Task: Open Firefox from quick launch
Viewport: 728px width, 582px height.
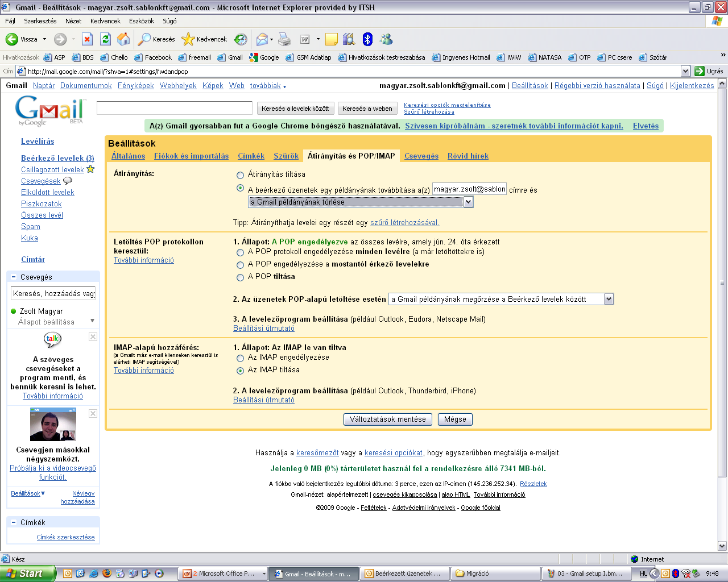Action: tap(106, 573)
